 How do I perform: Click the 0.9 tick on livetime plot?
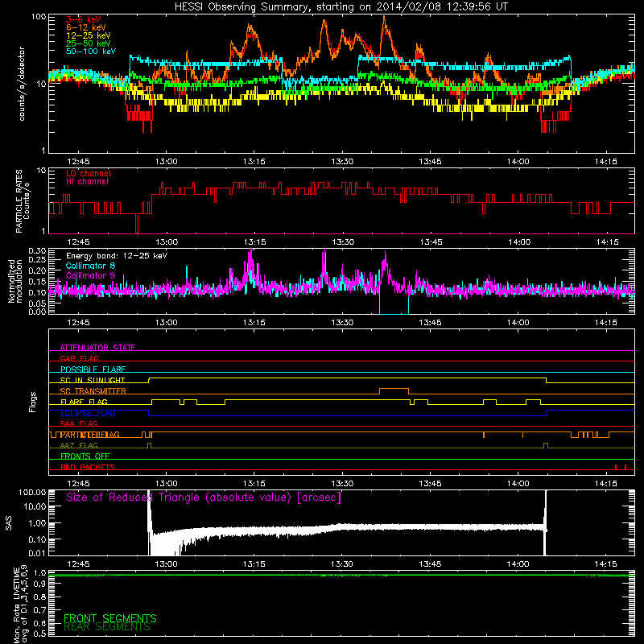coord(39,584)
